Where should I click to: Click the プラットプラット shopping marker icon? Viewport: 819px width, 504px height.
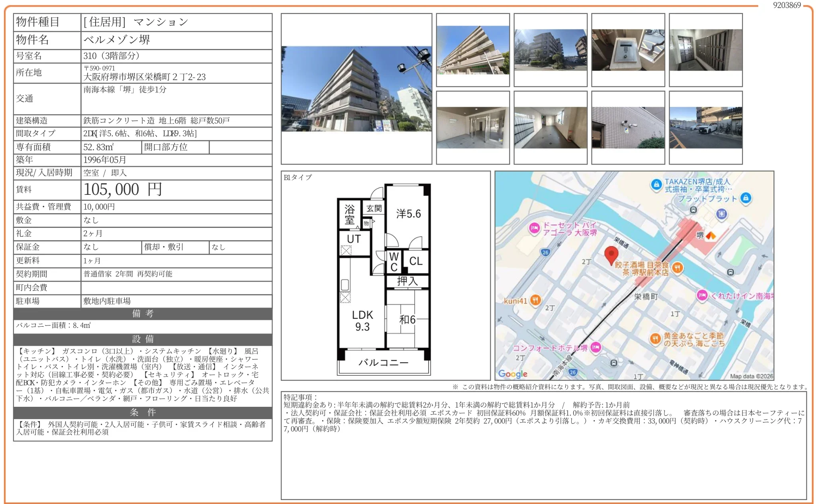click(x=746, y=198)
